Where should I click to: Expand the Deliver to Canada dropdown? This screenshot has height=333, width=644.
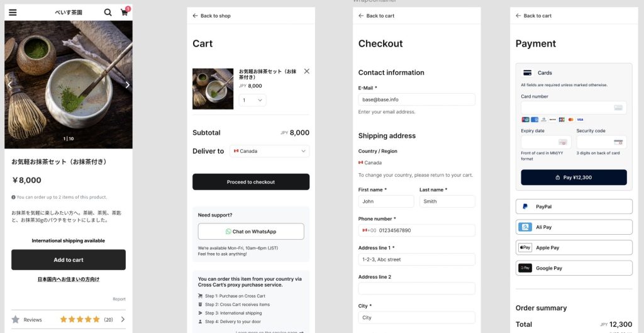(269, 151)
